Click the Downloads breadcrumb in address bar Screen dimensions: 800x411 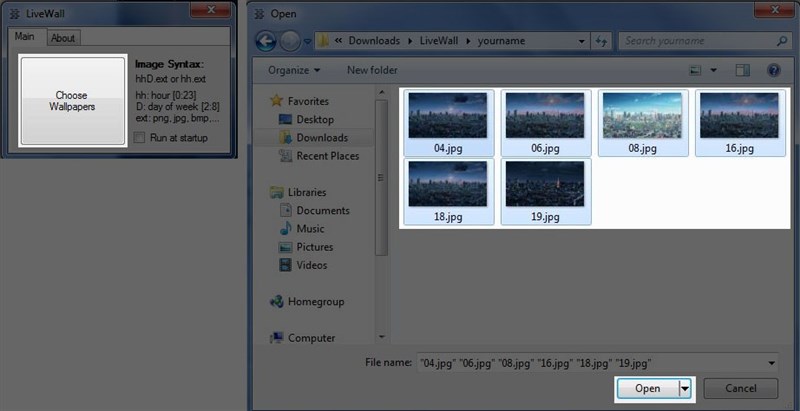[374, 41]
